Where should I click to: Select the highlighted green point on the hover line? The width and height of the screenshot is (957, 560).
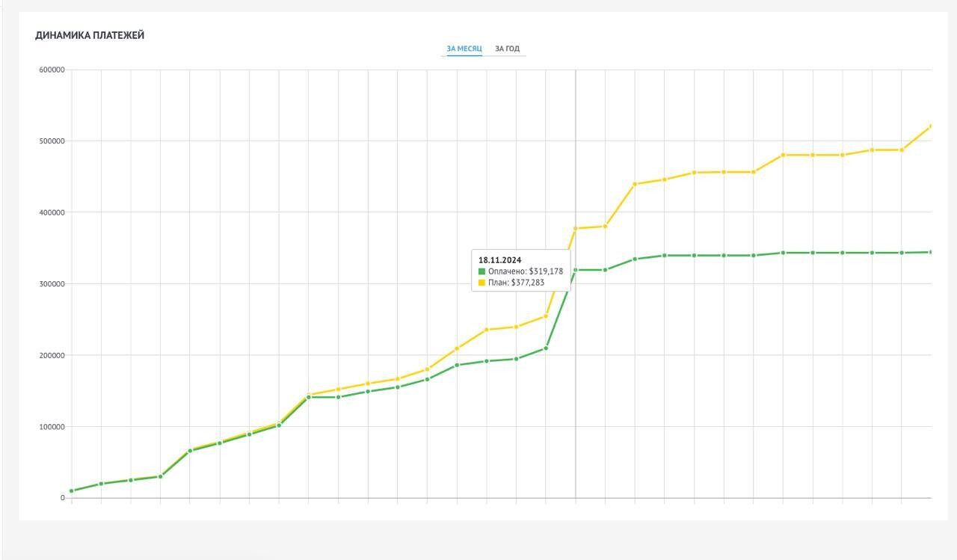coord(576,270)
